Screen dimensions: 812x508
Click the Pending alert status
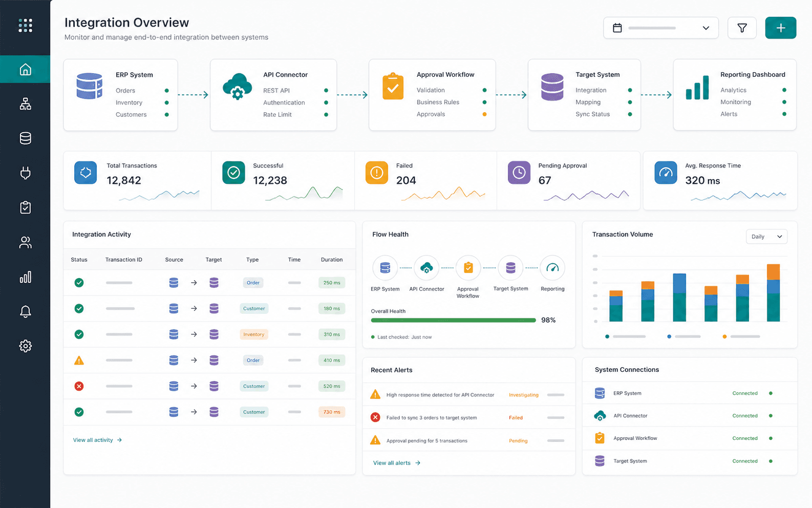(518, 440)
